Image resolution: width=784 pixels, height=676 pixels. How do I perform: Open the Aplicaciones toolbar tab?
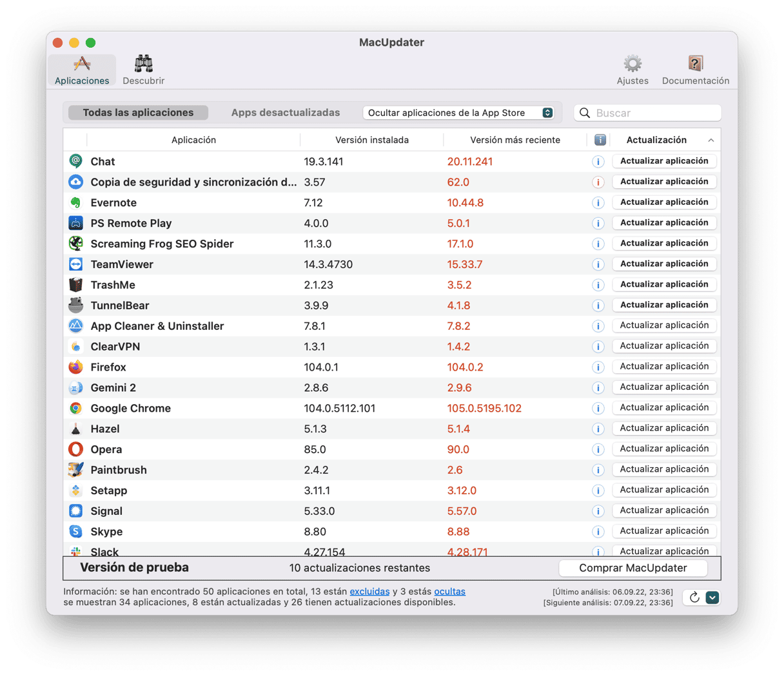click(82, 70)
